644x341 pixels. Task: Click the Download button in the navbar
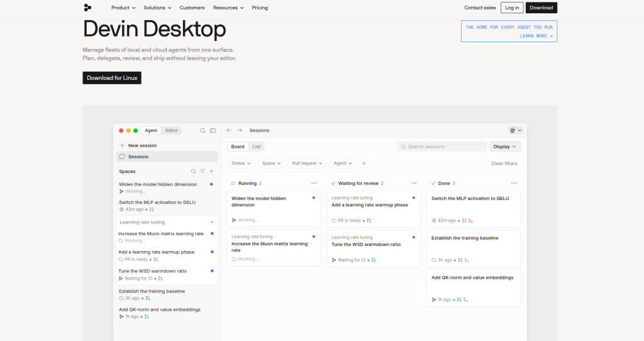click(541, 8)
